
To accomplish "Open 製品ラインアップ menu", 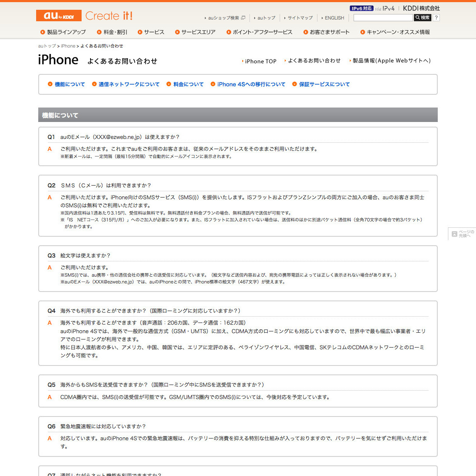I will pos(66,32).
